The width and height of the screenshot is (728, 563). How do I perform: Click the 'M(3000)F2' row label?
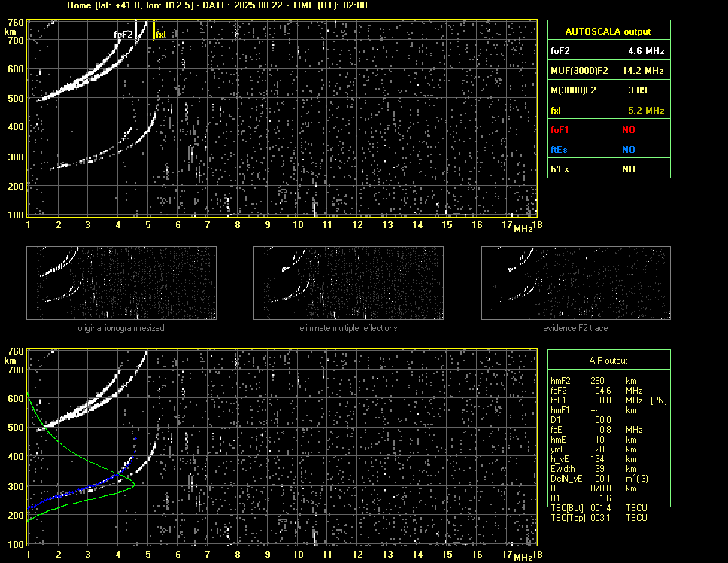click(x=573, y=90)
